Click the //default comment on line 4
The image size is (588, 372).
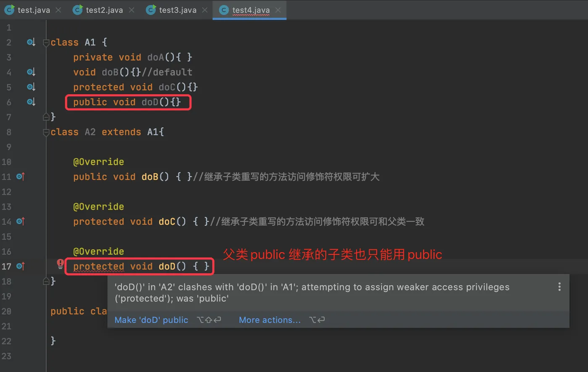pos(167,72)
